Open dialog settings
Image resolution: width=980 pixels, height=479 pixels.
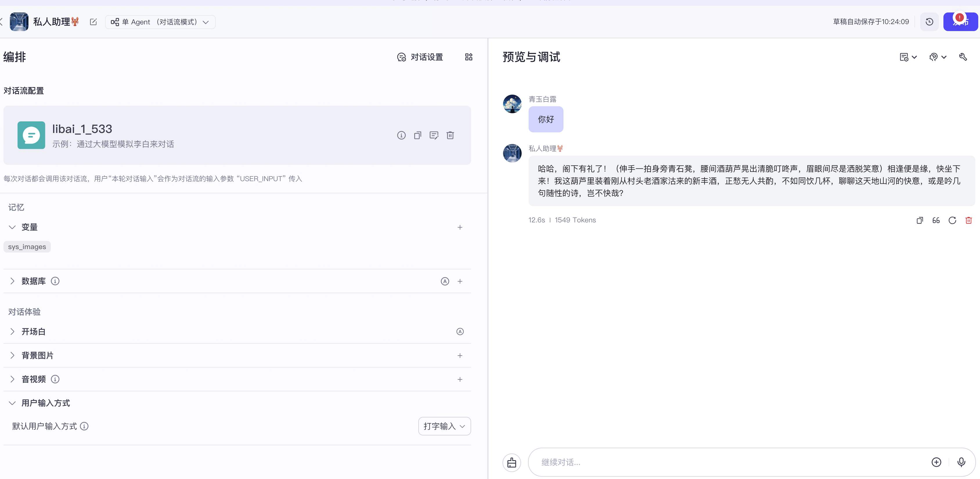pos(420,57)
